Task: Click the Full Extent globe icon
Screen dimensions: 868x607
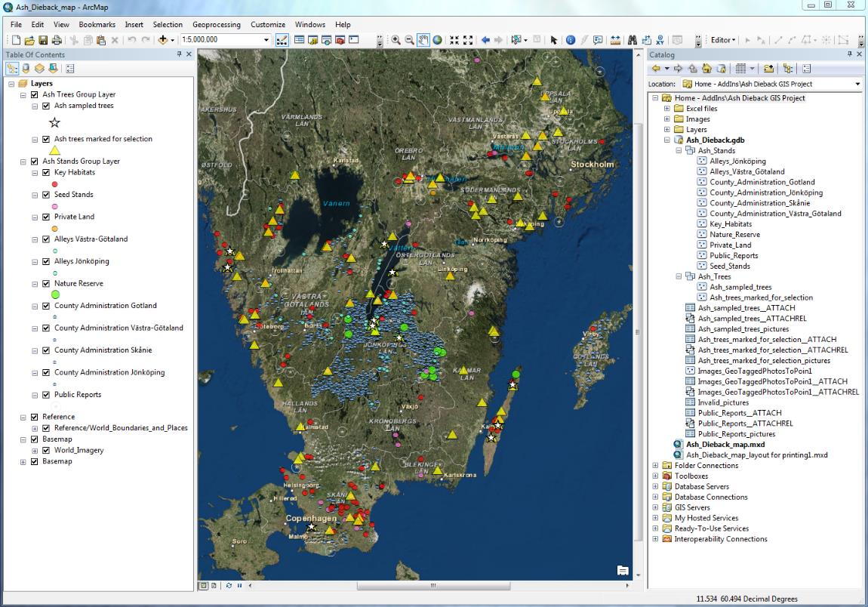Action: 437,40
